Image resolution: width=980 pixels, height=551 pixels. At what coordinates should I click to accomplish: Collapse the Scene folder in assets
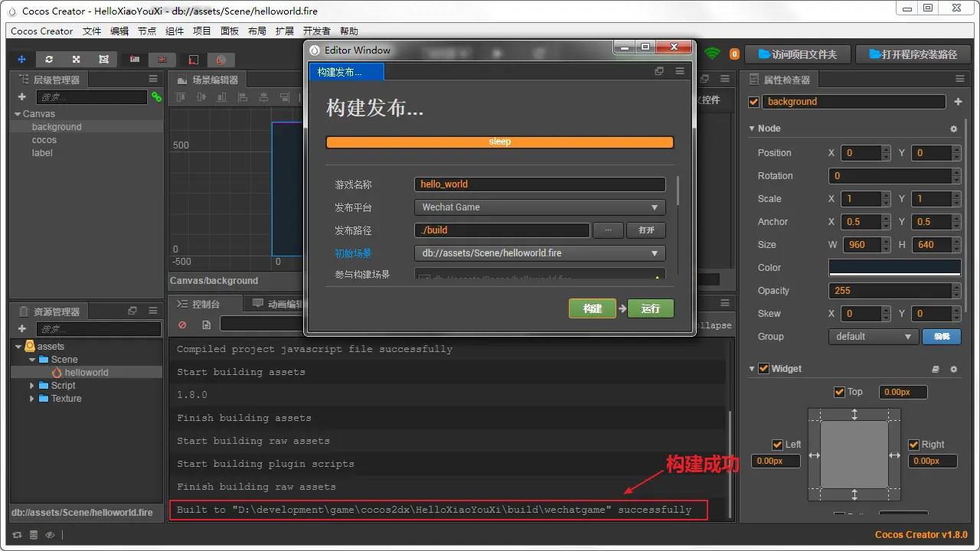[x=31, y=360]
